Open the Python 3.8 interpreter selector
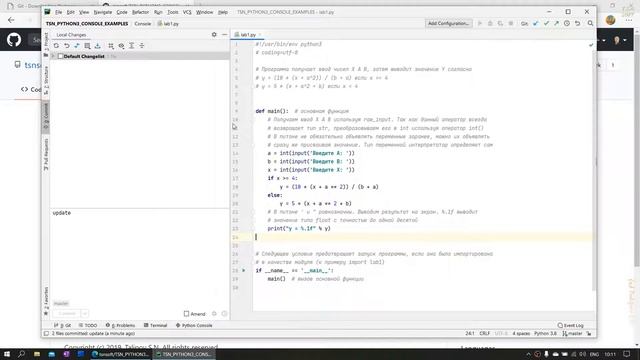The width and height of the screenshot is (640, 360). pyautogui.click(x=545, y=333)
